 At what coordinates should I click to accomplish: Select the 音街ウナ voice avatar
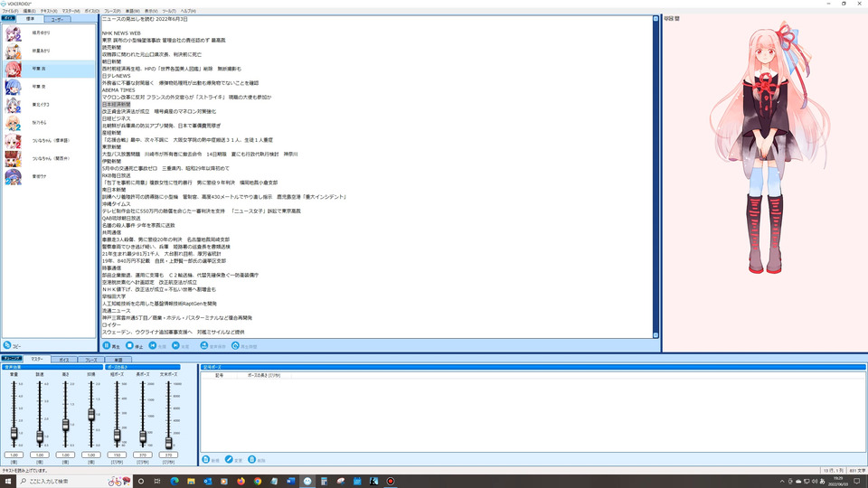point(13,176)
